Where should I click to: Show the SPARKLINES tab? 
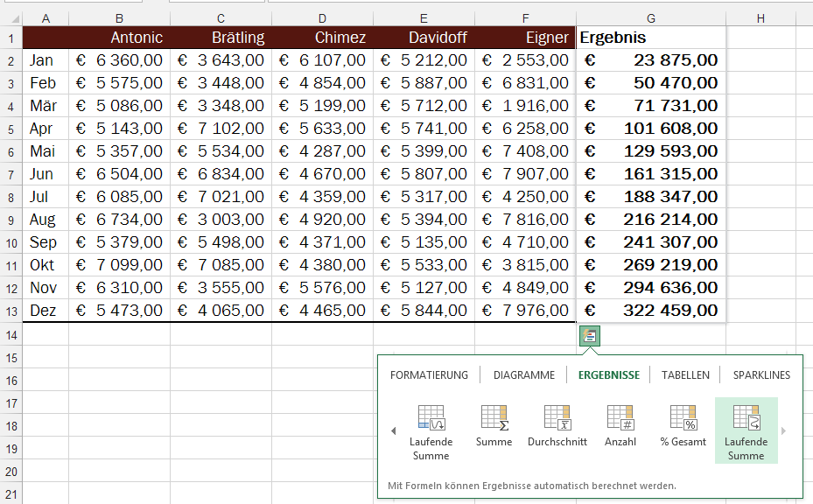[x=761, y=374]
